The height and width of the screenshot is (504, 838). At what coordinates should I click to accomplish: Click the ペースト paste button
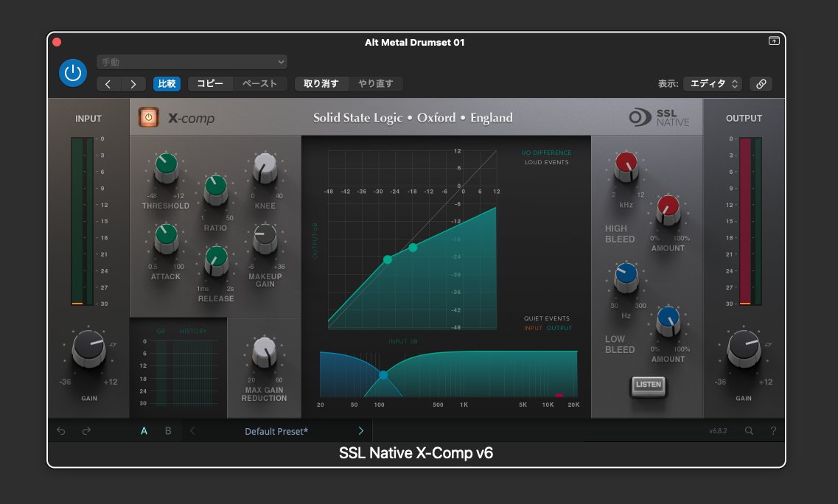coord(259,84)
